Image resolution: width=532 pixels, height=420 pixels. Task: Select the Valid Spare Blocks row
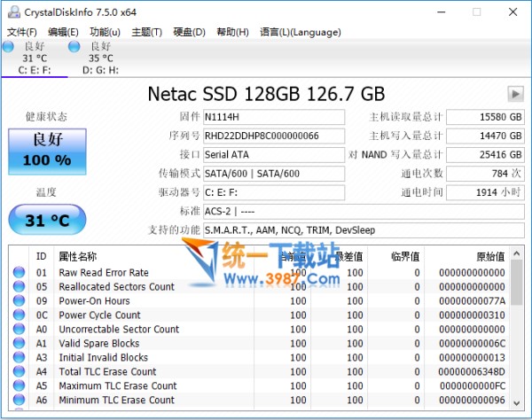coord(259,343)
